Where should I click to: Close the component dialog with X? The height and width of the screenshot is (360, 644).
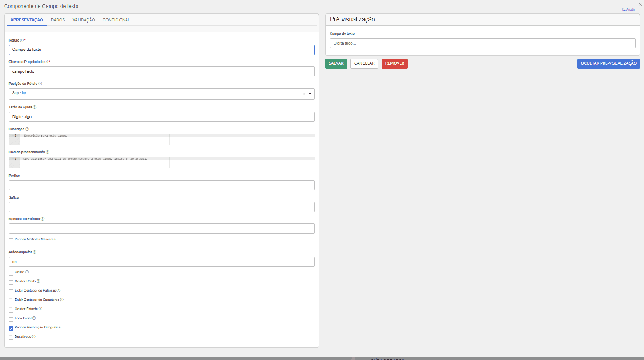click(x=640, y=4)
